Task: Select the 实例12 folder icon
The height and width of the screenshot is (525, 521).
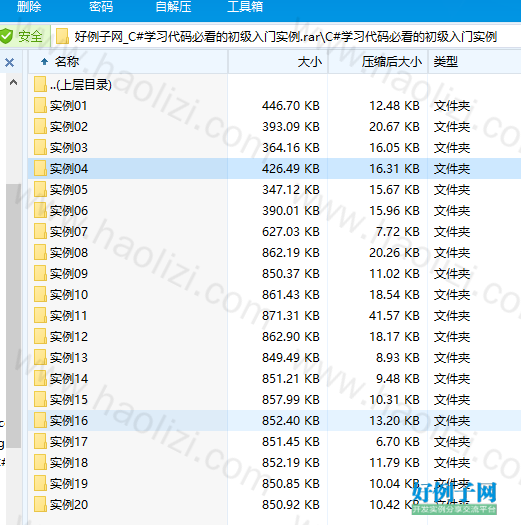Action: (40, 336)
